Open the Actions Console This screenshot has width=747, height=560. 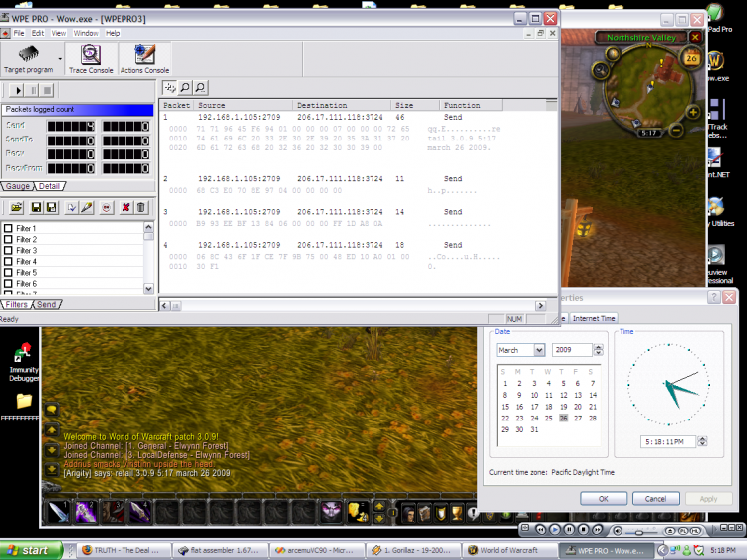[144, 58]
